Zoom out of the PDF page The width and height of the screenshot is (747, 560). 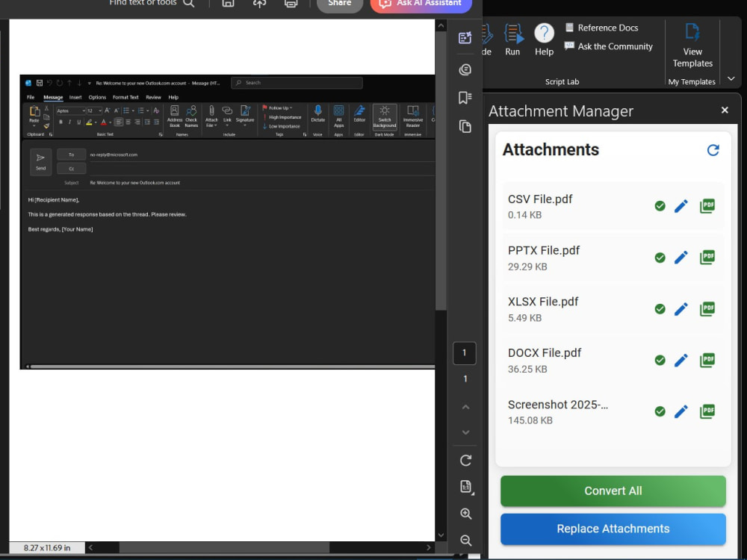click(x=466, y=540)
